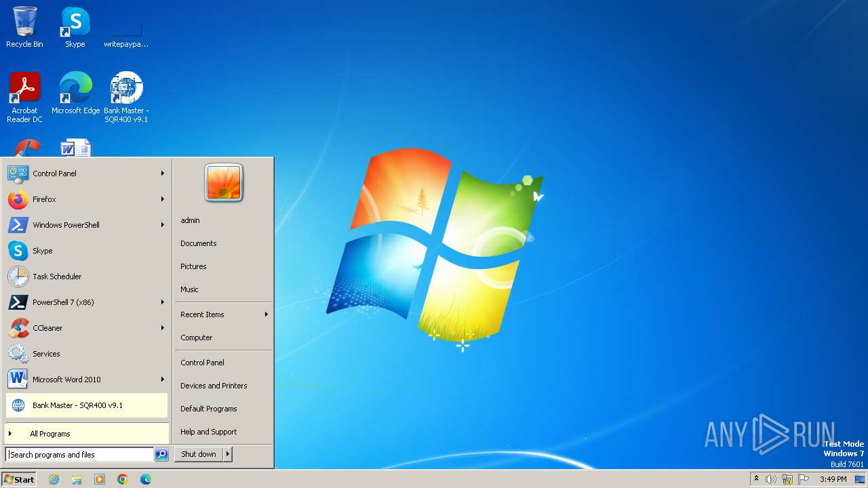Click Search programs and files field
Image resolution: width=868 pixels, height=488 pixels.
[79, 455]
